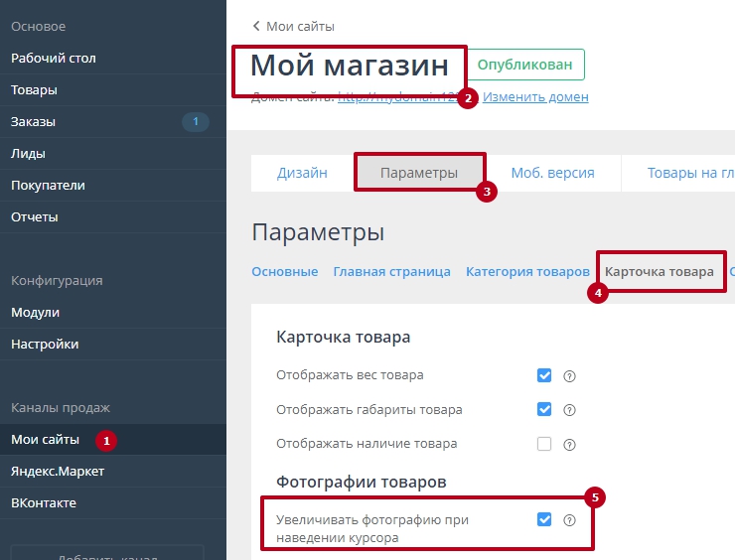Enable Отображать наличие товара checkbox
Screen dimensions: 735x560
coord(544,444)
